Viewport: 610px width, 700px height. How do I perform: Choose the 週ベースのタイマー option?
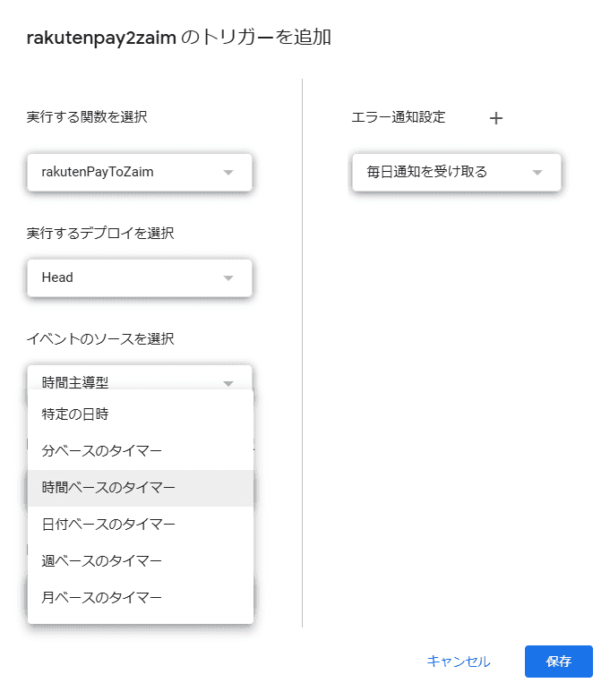click(x=101, y=561)
